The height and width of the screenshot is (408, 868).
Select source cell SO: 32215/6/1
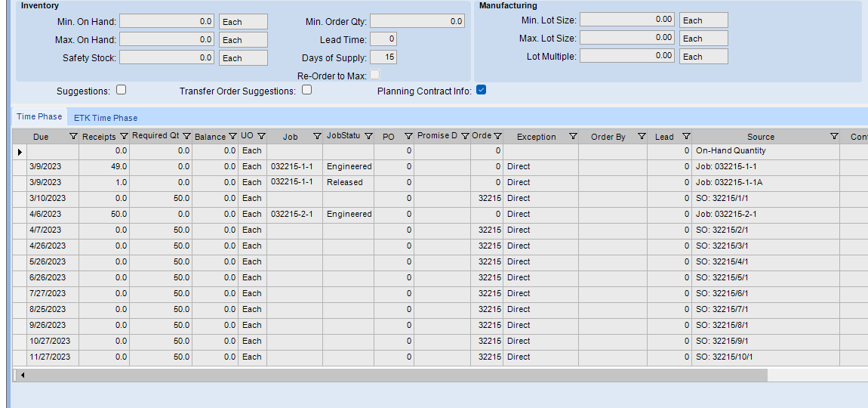tap(765, 294)
